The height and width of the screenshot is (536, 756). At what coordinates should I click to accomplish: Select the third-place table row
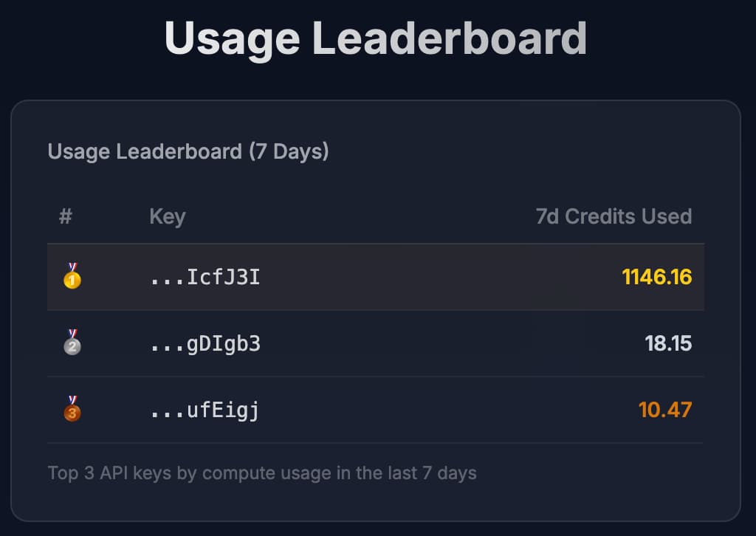(x=413, y=410)
